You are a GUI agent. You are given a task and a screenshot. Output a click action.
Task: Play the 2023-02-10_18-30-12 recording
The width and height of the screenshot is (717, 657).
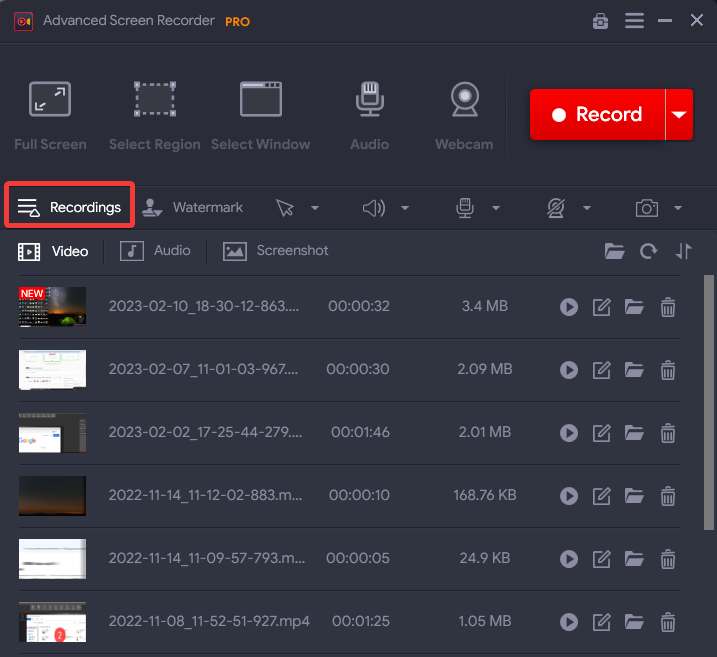[x=569, y=307]
